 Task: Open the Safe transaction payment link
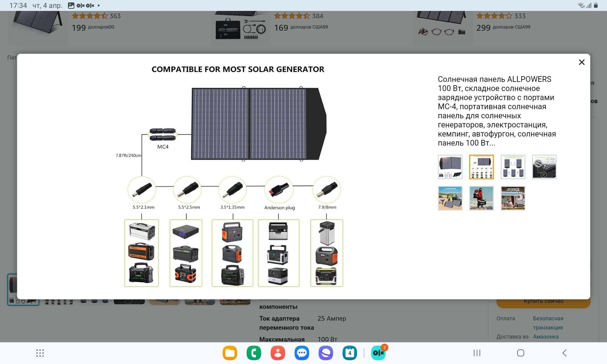[x=548, y=323]
